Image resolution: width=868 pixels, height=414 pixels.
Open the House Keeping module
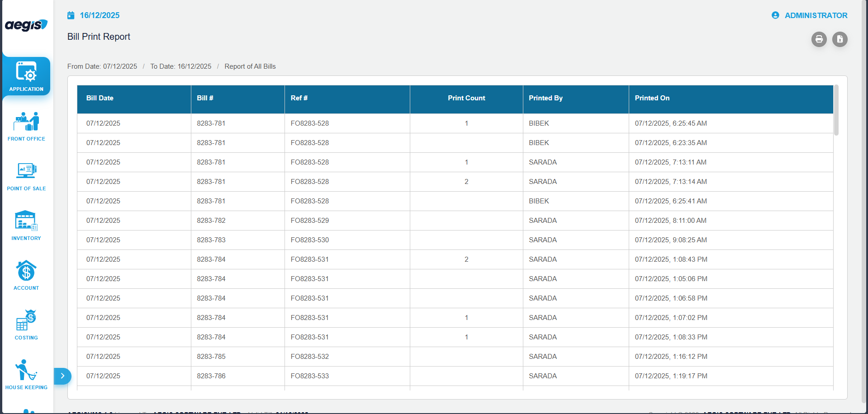tap(26, 375)
